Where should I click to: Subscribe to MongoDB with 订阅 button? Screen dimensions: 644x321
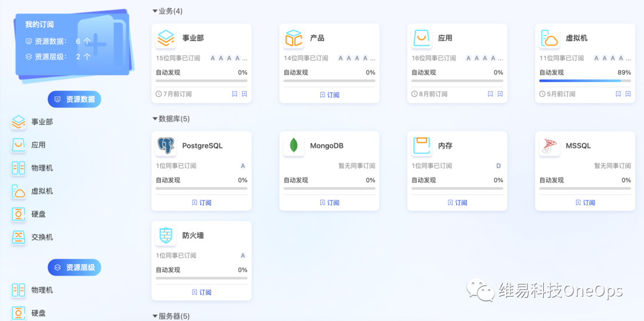click(x=329, y=202)
